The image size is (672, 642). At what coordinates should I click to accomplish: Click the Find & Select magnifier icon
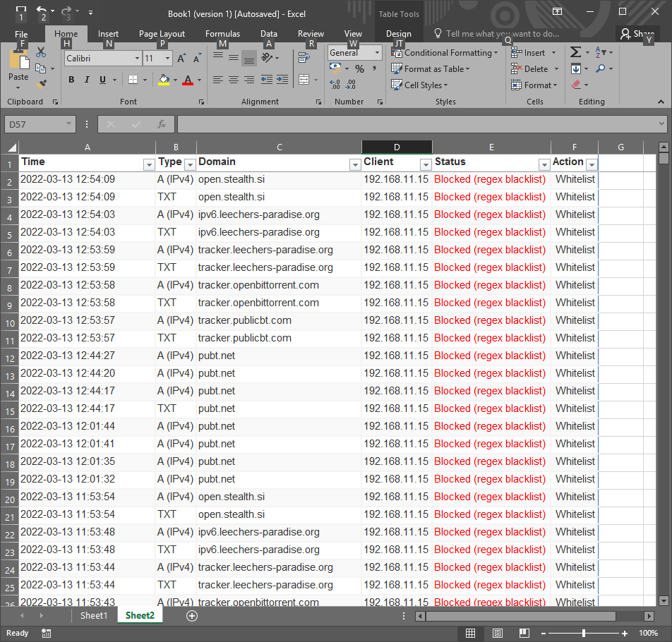pyautogui.click(x=601, y=68)
